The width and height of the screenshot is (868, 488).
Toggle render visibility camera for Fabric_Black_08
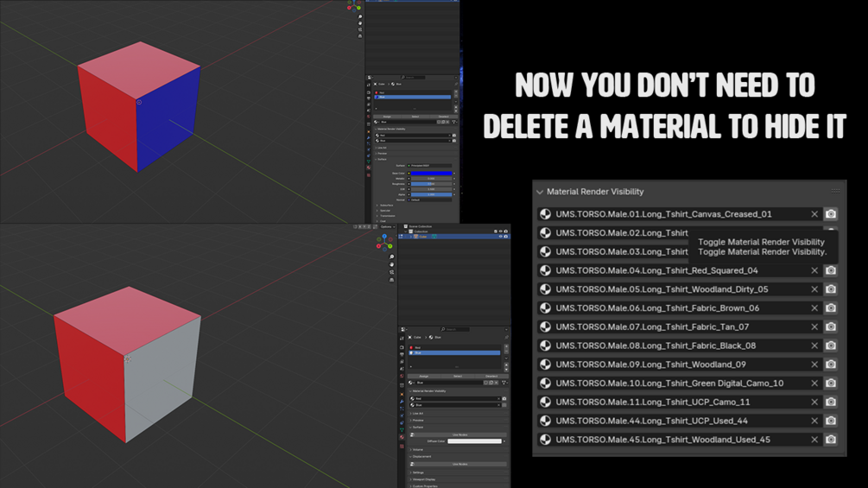830,345
